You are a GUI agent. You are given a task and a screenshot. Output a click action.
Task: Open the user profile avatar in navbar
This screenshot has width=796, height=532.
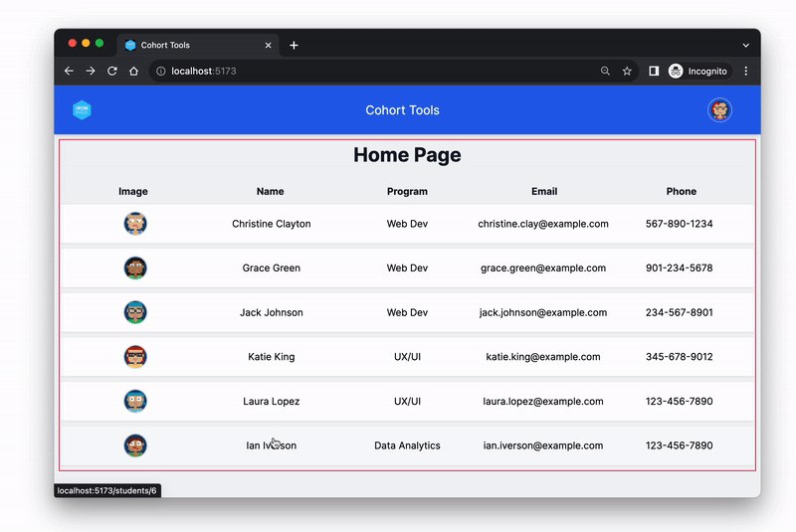[719, 110]
